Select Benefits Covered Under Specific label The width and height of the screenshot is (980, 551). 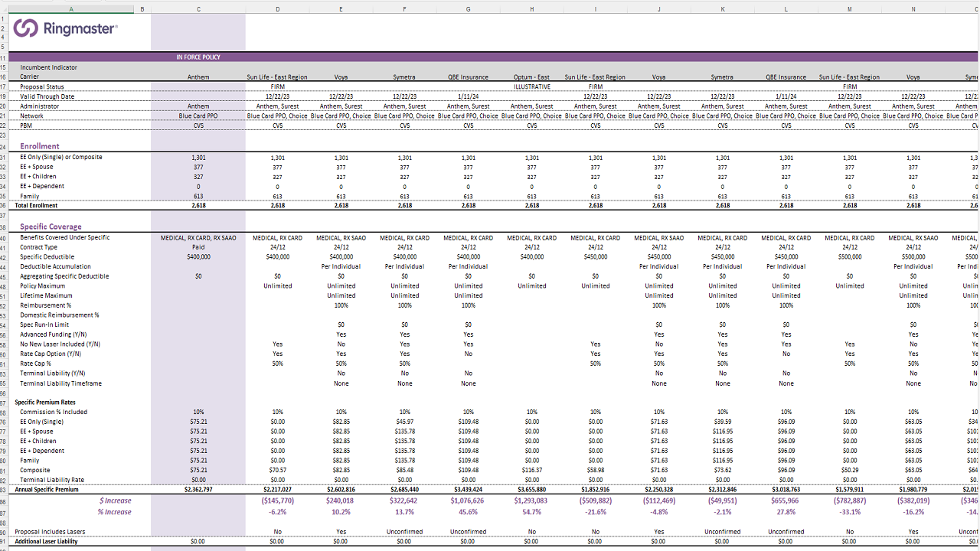pos(65,237)
